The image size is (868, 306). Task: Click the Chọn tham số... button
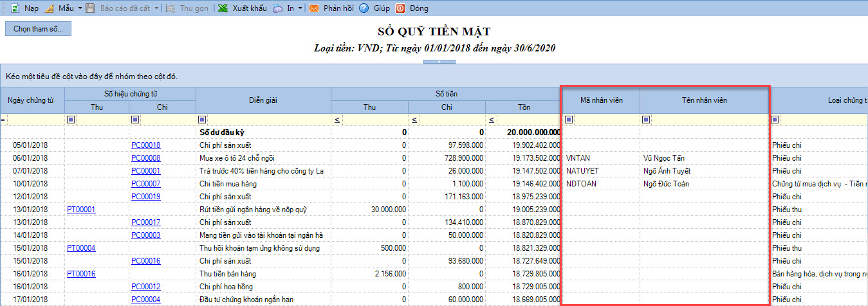coord(38,29)
